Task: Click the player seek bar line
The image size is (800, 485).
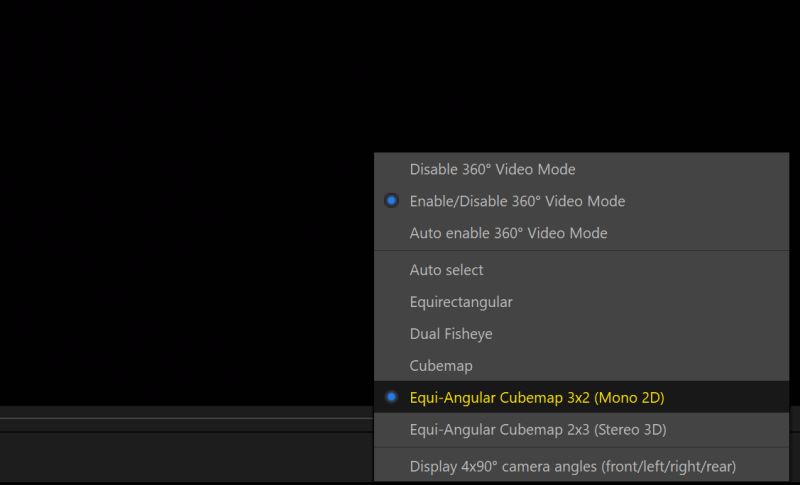Action: tap(187, 418)
